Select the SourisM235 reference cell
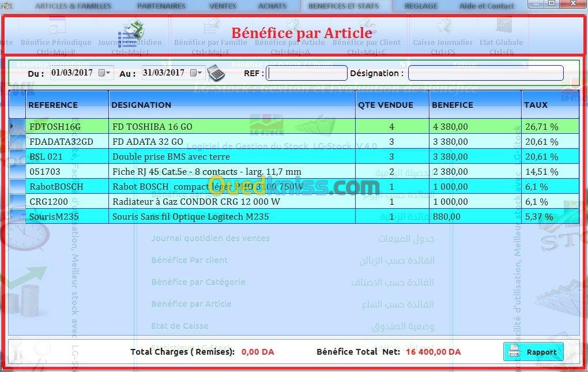 point(67,216)
